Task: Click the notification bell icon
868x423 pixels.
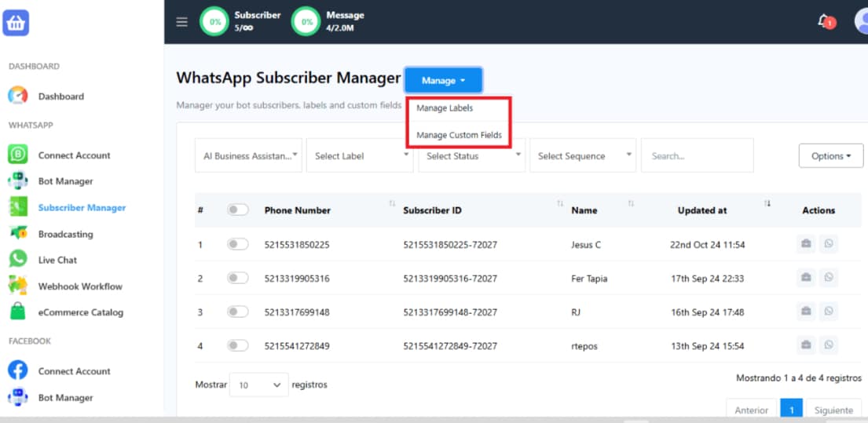Action: coord(825,21)
